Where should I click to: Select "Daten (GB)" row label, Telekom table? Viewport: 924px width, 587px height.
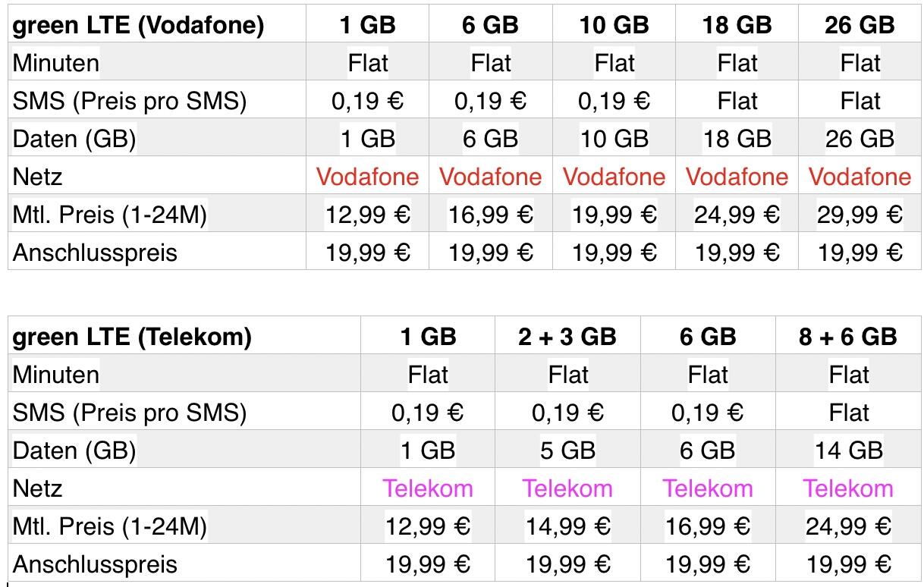74,450
